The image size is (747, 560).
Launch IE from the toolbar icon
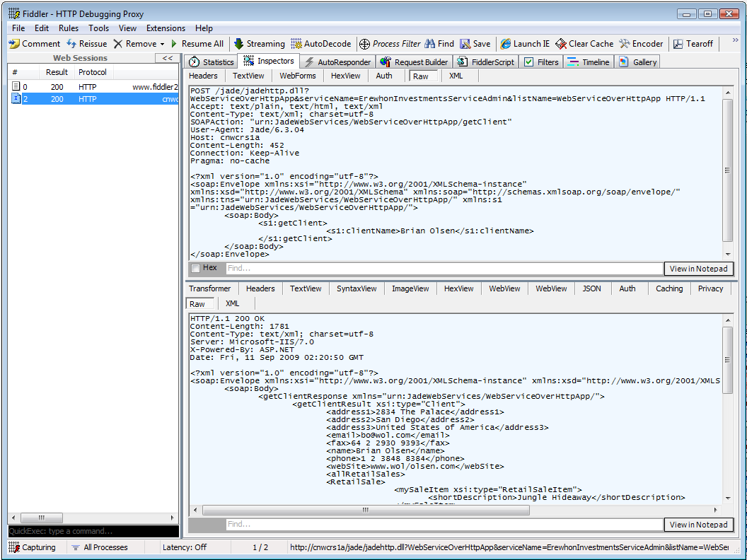pyautogui.click(x=506, y=44)
